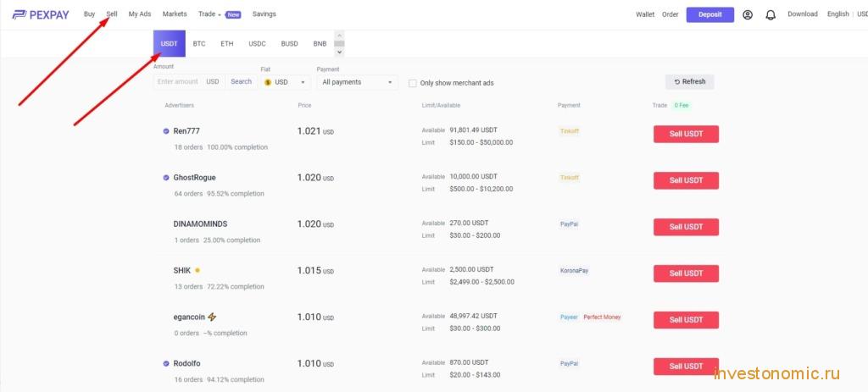Screen dimensions: 868x392
Task: Toggle Only show merchant ads checkbox
Action: click(413, 83)
